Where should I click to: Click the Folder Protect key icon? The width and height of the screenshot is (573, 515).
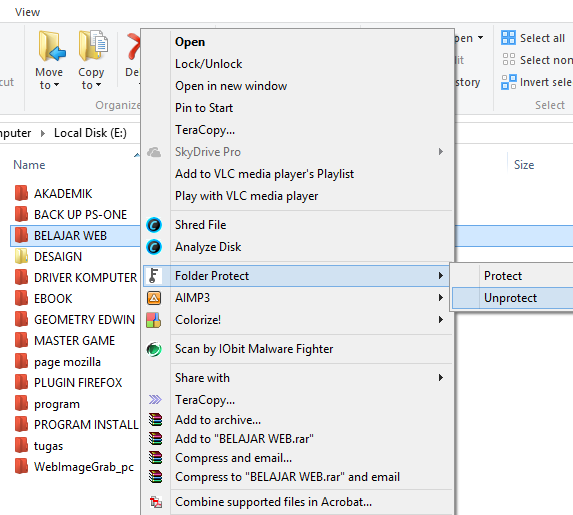154,276
